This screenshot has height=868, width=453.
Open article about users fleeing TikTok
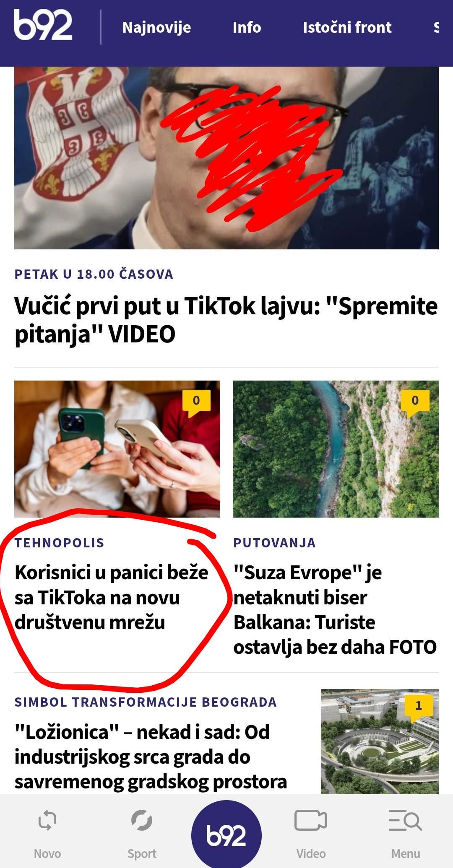(111, 597)
